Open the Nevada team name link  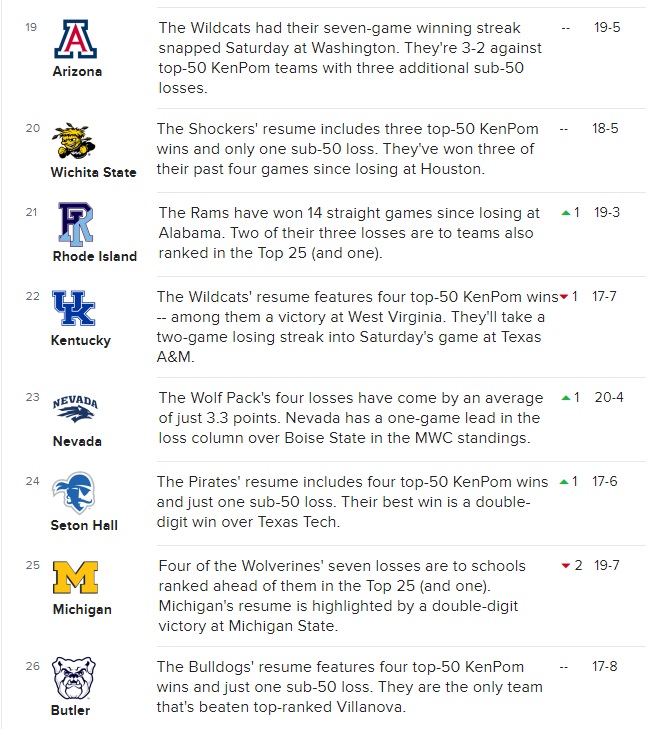point(77,441)
